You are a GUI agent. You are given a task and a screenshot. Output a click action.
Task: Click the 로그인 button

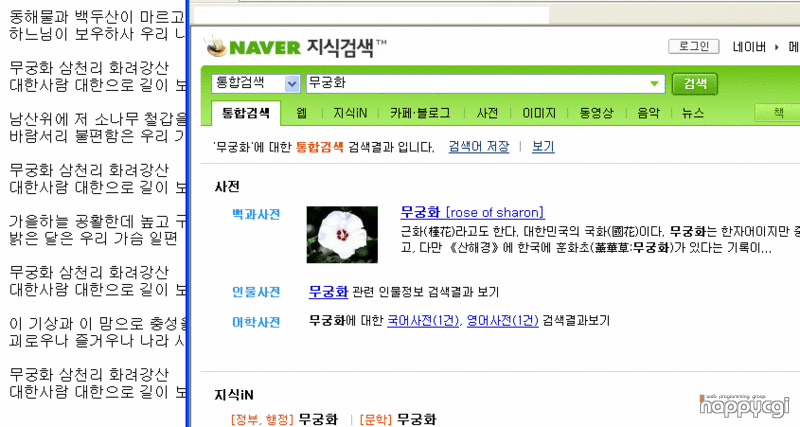694,46
